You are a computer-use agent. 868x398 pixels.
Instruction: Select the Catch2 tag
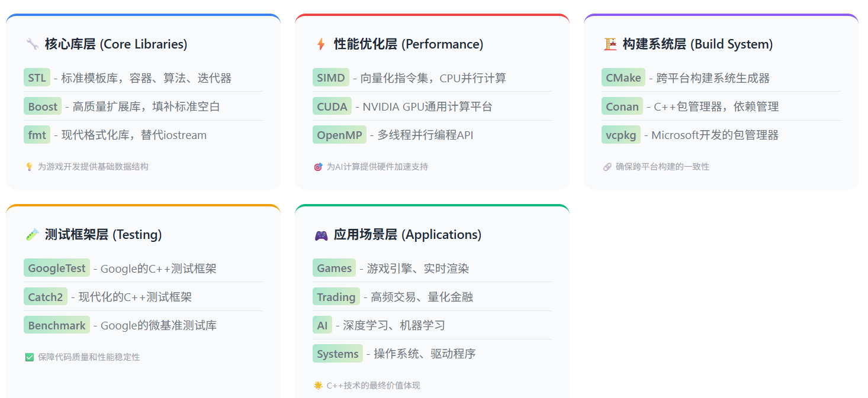(x=46, y=297)
